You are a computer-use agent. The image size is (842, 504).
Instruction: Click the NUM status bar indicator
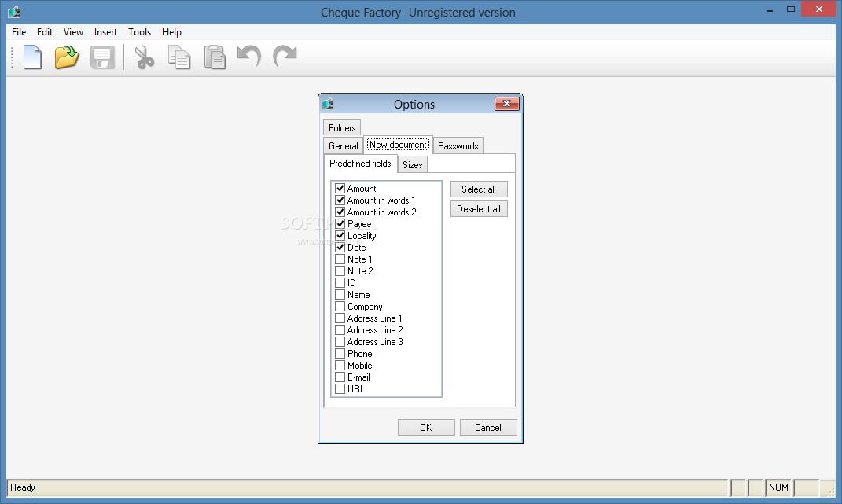[778, 487]
